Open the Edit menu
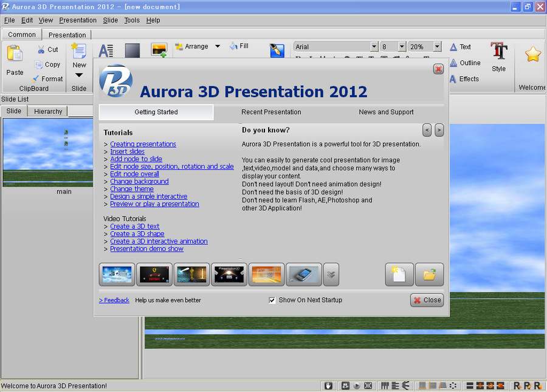547x392 pixels. pos(27,20)
